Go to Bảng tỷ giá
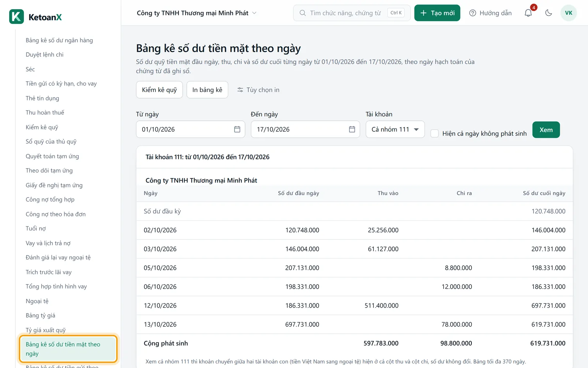588x368 pixels. [x=40, y=315]
